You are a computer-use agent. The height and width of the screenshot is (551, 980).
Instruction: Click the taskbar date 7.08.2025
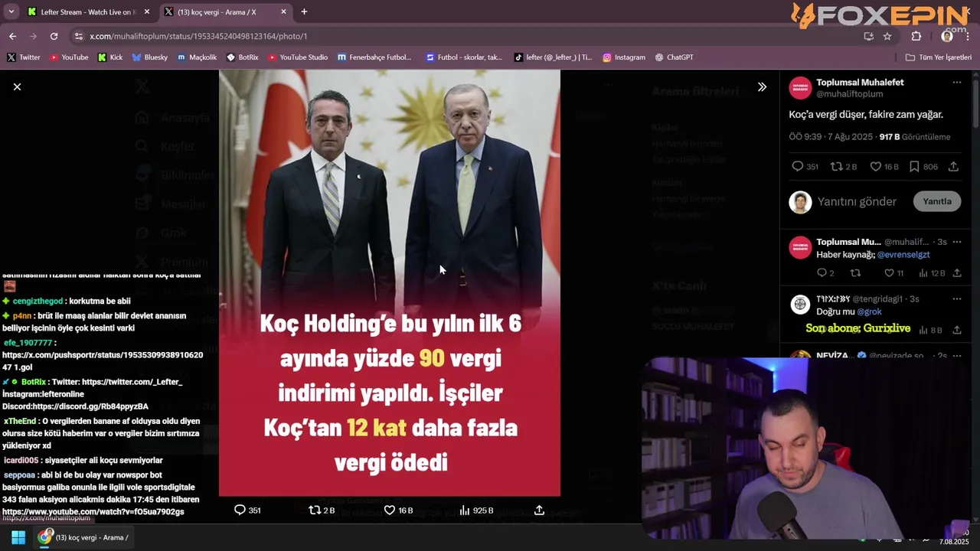[954, 542]
